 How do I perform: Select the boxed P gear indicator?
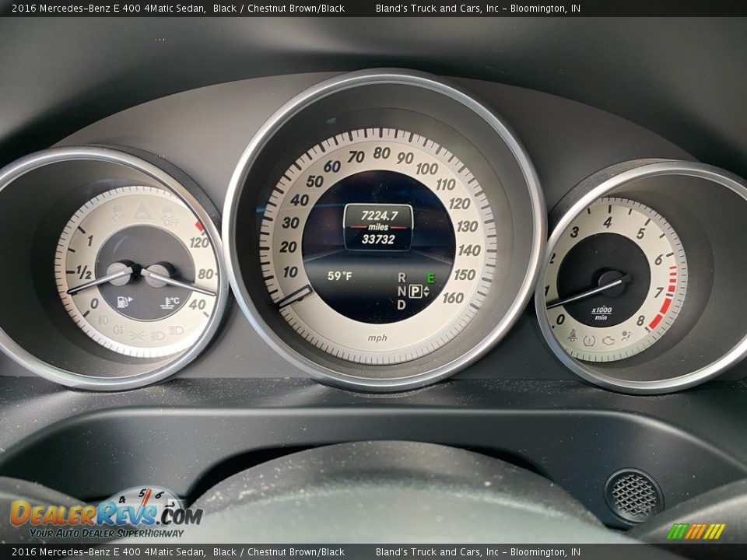click(416, 291)
